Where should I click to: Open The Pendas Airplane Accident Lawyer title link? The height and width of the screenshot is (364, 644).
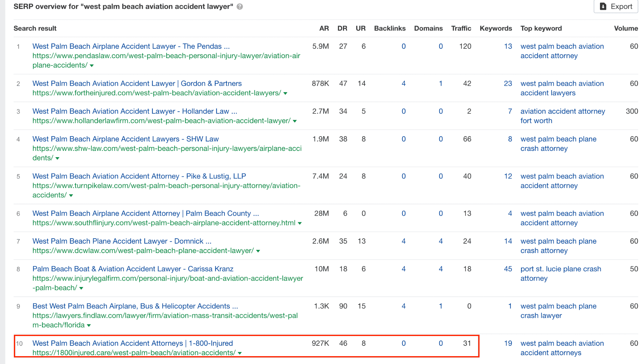pyautogui.click(x=131, y=46)
